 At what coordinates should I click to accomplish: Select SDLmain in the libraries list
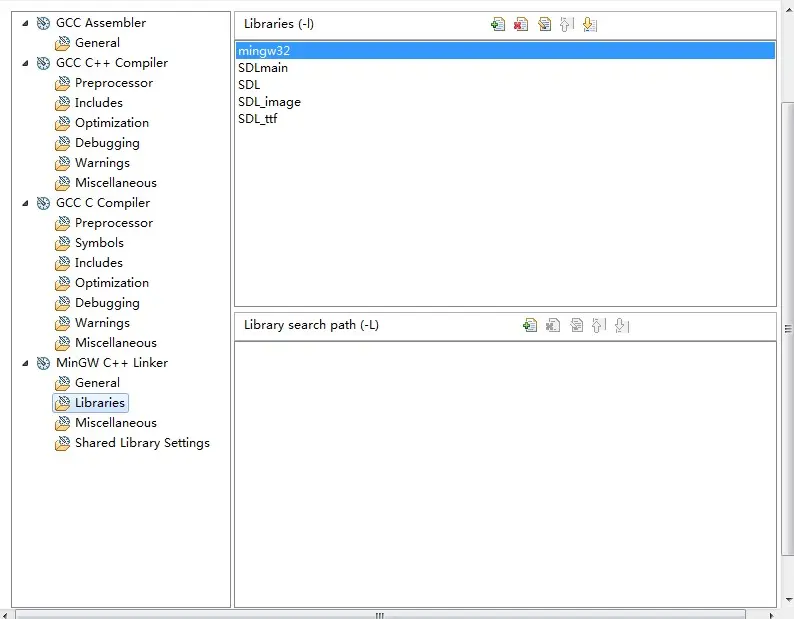pos(505,68)
